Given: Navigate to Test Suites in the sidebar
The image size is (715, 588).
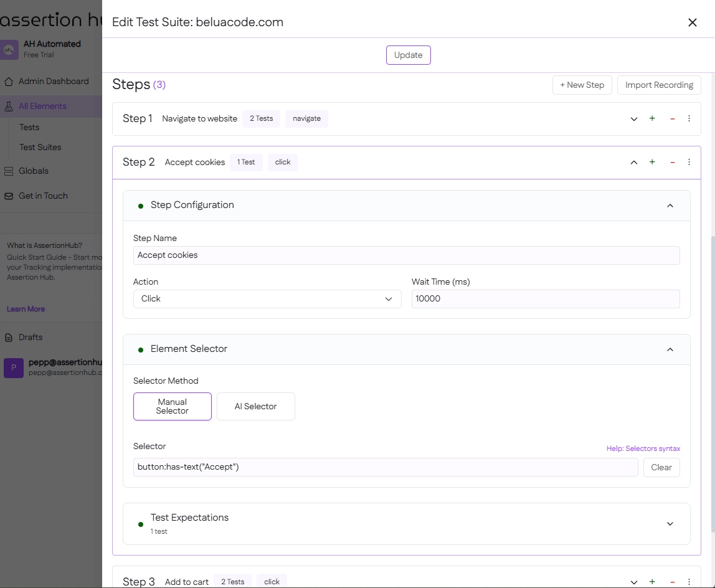Looking at the screenshot, I should point(40,147).
